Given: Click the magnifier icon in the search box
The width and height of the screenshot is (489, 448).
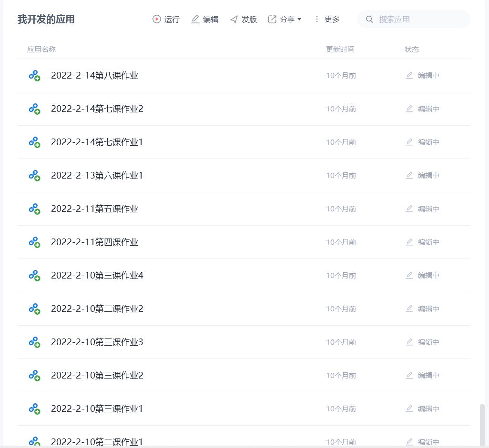Looking at the screenshot, I should (369, 19).
